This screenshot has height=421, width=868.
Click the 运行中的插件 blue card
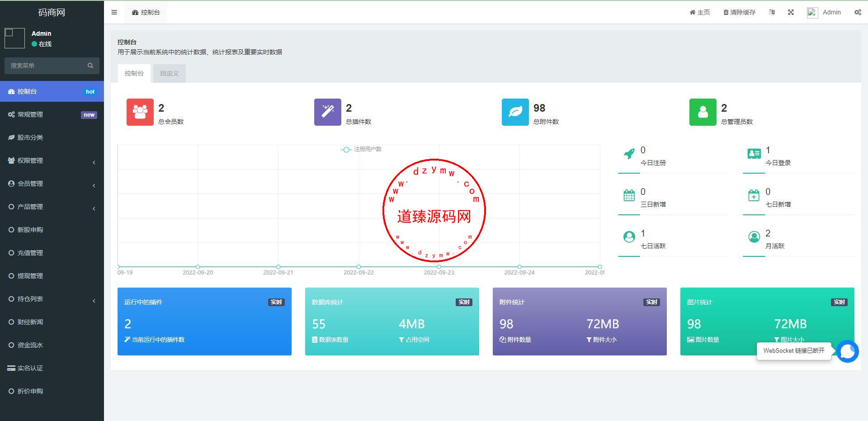tap(204, 322)
